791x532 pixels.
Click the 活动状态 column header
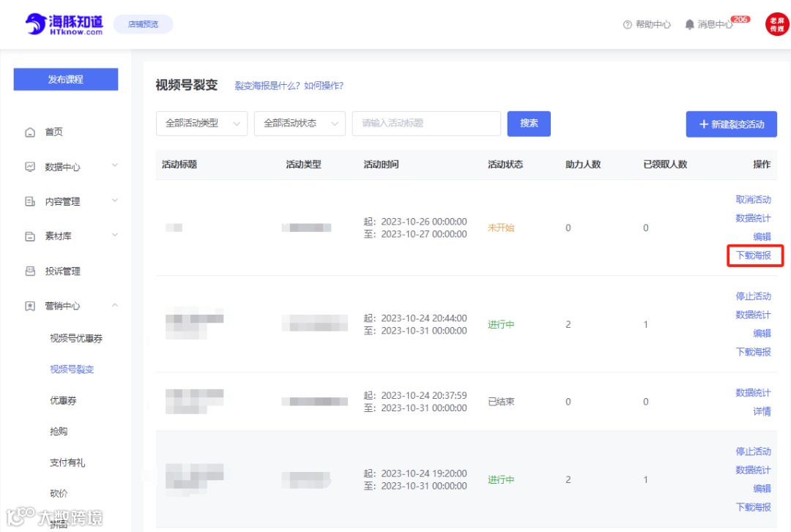[x=505, y=165]
